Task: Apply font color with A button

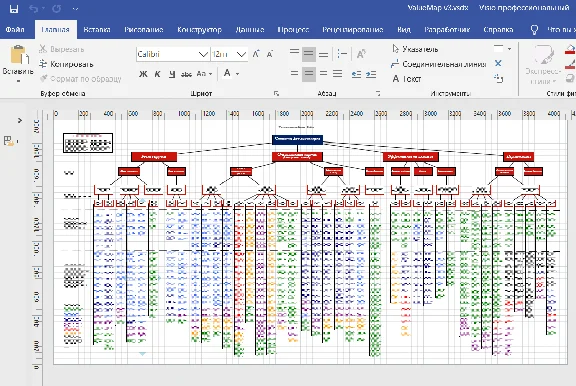Action: point(227,73)
